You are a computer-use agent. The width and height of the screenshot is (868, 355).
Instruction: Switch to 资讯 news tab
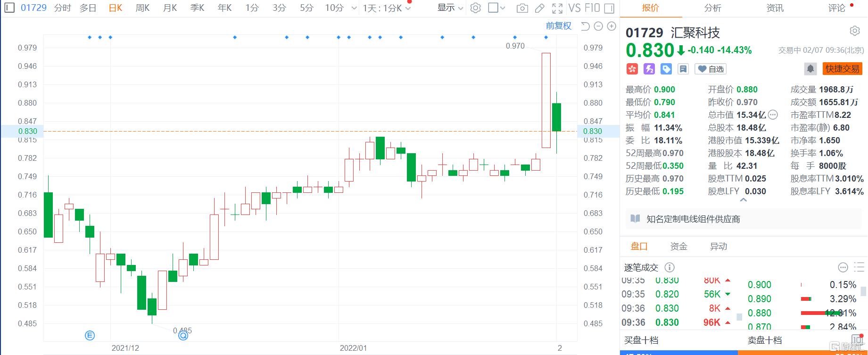[x=775, y=8]
